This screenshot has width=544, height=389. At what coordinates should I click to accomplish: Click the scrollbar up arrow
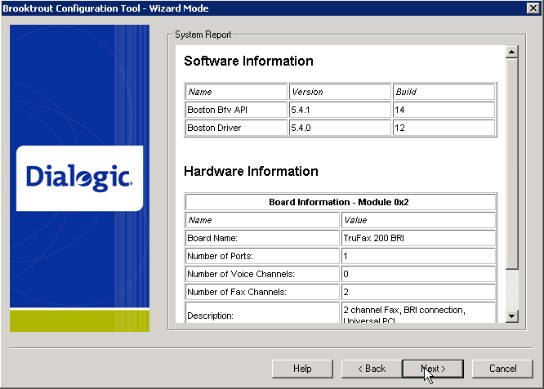(x=512, y=52)
